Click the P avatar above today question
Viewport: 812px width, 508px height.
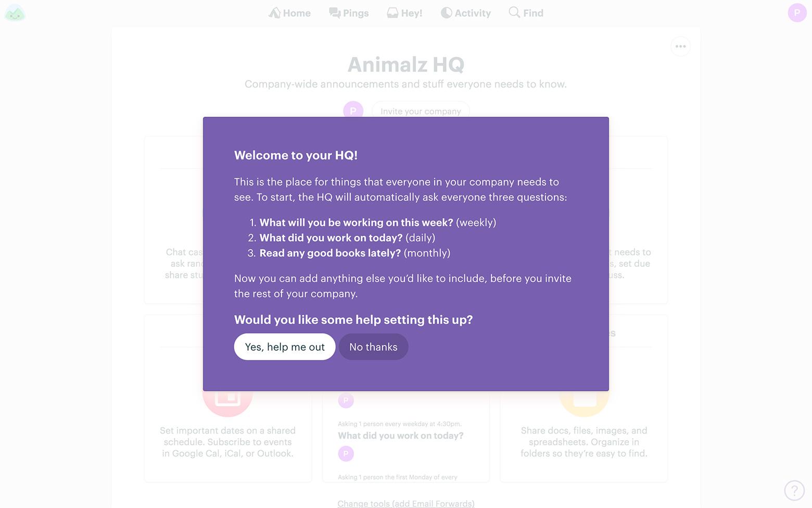click(x=346, y=400)
